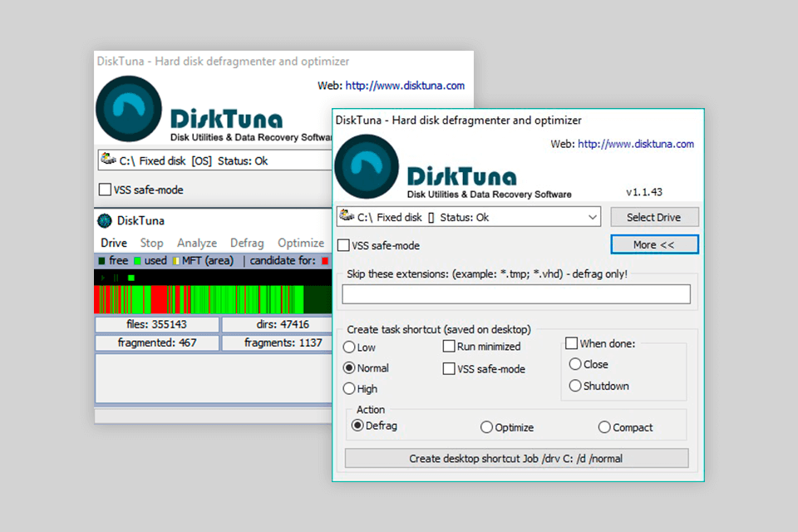This screenshot has height=532, width=798.
Task: Select Normal priority radio button
Action: 349,367
